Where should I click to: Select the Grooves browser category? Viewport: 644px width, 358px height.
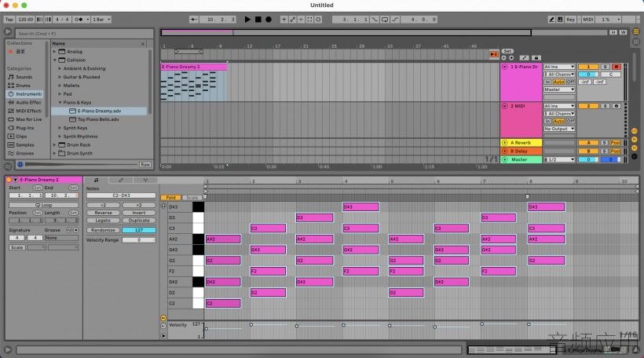[x=24, y=153]
